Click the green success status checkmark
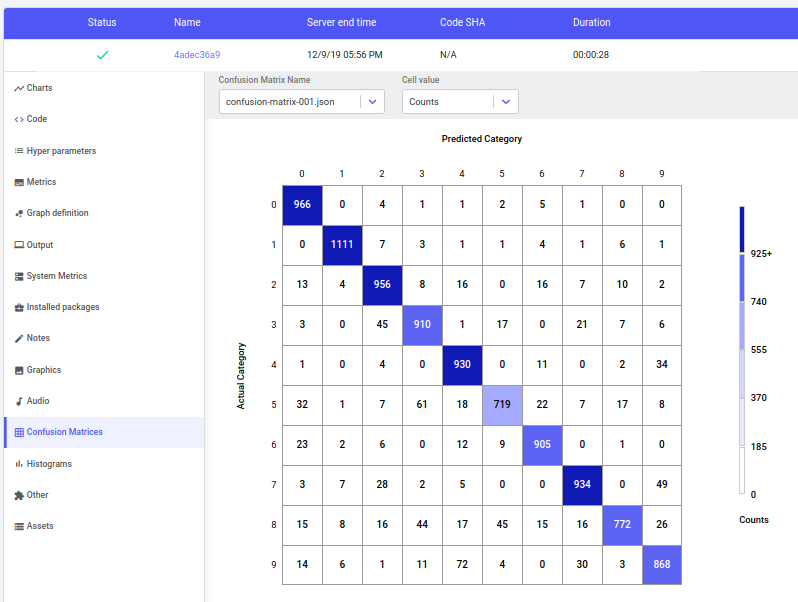 102,55
